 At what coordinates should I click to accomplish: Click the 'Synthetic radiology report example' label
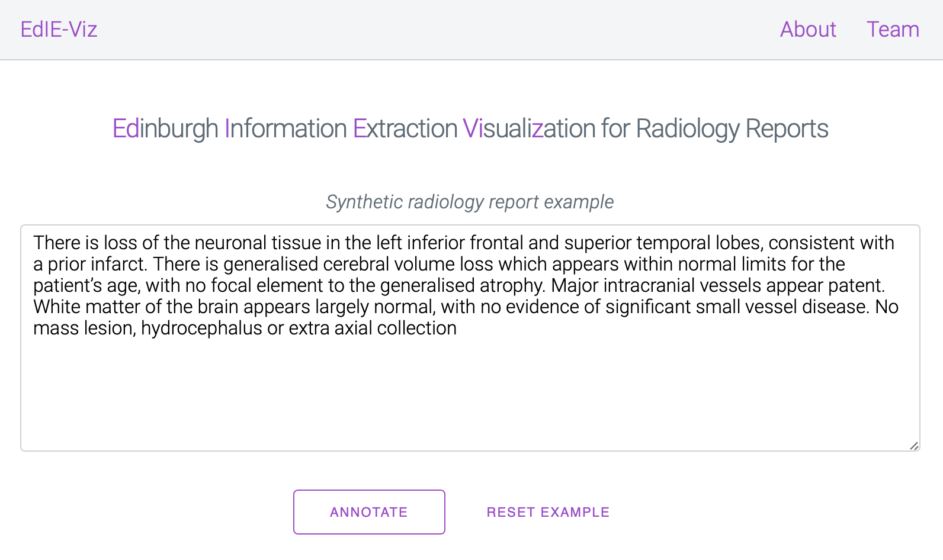469,202
